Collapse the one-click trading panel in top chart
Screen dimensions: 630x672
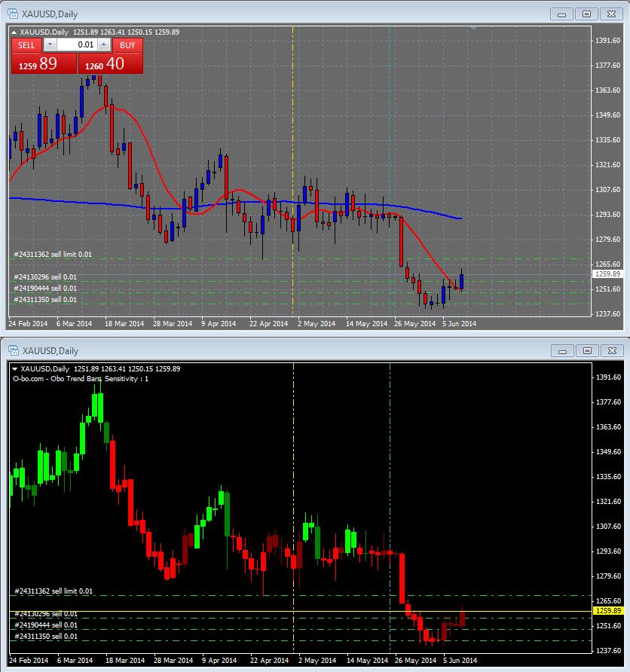tap(14, 32)
